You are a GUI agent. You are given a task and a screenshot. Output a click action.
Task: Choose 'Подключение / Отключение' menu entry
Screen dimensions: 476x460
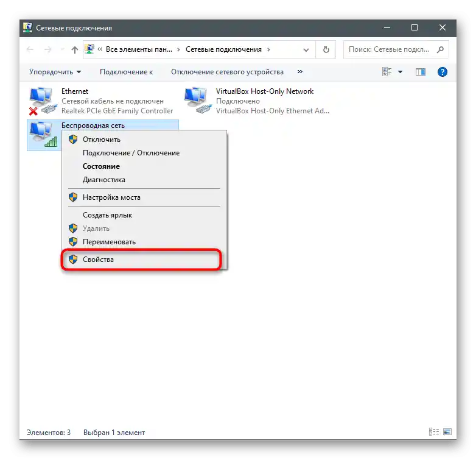tap(144, 153)
